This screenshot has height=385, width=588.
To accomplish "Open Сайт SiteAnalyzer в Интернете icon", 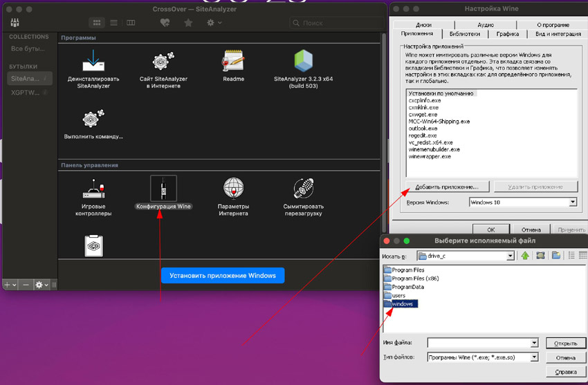I will (x=163, y=61).
